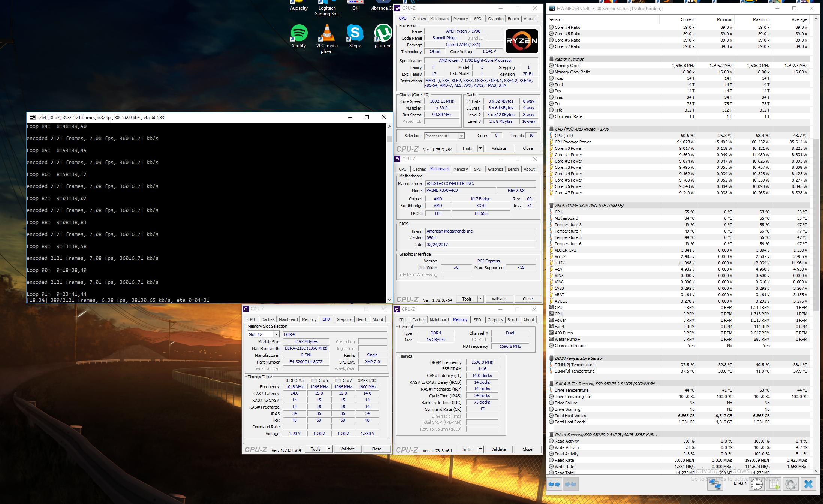Expand Tools arrow in CPU-Z SPD window

329,449
